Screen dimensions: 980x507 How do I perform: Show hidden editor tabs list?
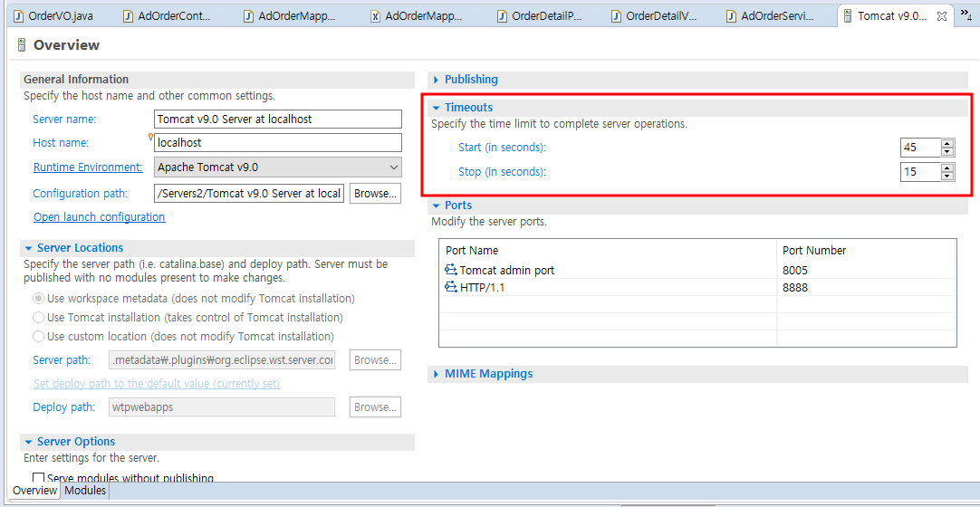click(965, 16)
